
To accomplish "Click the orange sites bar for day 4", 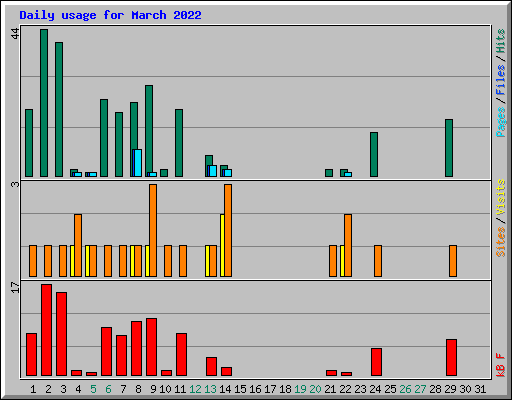I will pos(78,246).
